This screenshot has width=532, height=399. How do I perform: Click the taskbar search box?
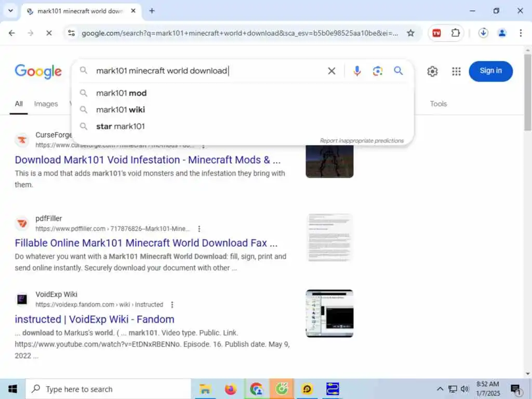(109, 389)
